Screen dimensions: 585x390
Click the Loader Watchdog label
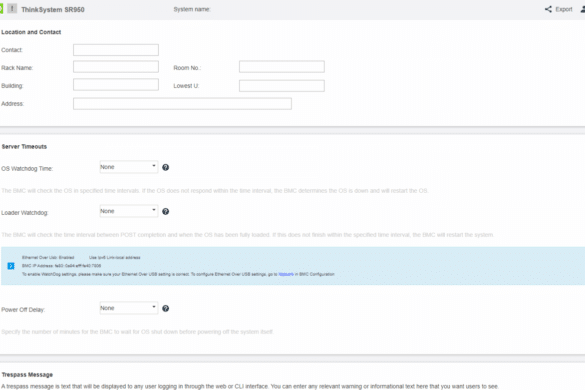[25, 213]
